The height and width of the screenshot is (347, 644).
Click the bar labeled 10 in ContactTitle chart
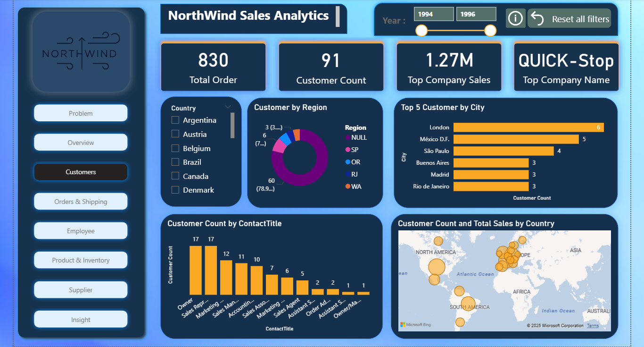click(256, 280)
